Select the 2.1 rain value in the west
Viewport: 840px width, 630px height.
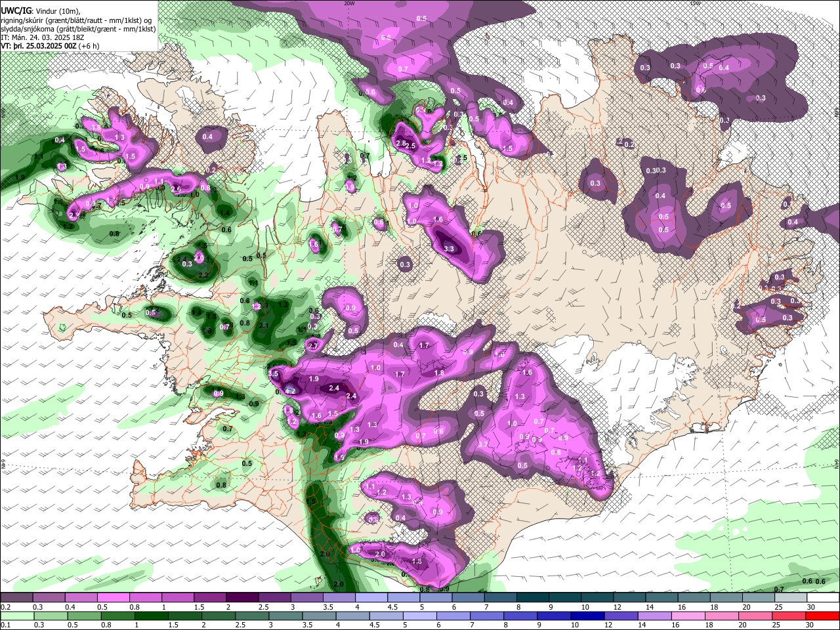point(264,325)
